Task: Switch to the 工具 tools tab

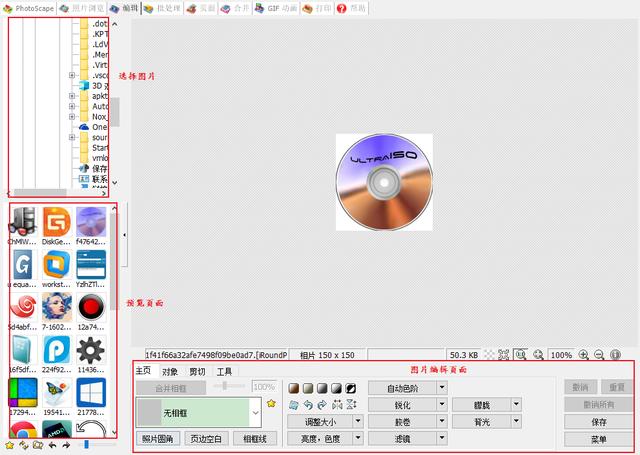Action: click(x=224, y=371)
